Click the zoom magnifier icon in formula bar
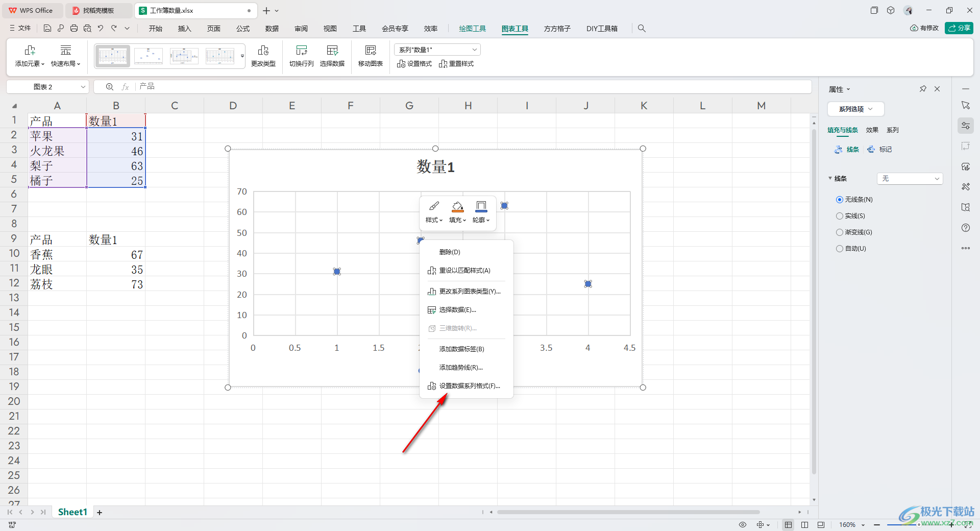This screenshot has width=980, height=531. tap(109, 87)
